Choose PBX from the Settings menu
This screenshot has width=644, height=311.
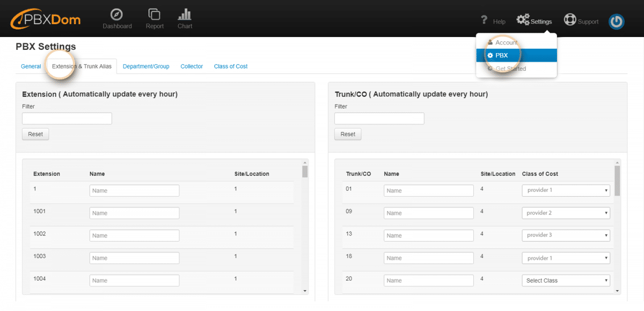pyautogui.click(x=501, y=55)
